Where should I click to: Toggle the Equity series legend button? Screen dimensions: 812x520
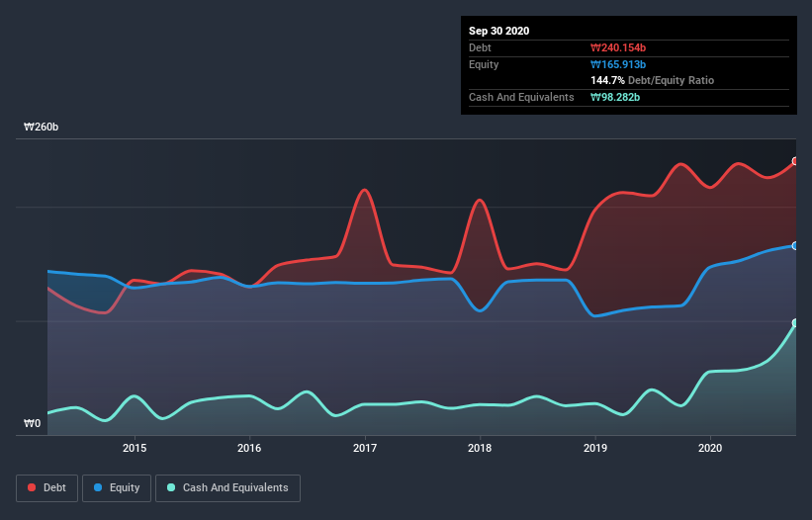tap(117, 488)
